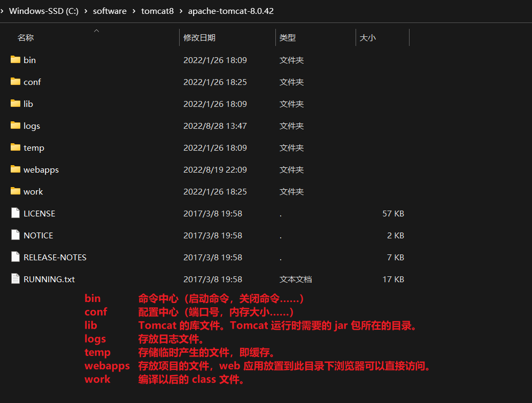Click bin date 2022/1/26 18:09
Screen dimensions: 532x403
tap(215, 60)
